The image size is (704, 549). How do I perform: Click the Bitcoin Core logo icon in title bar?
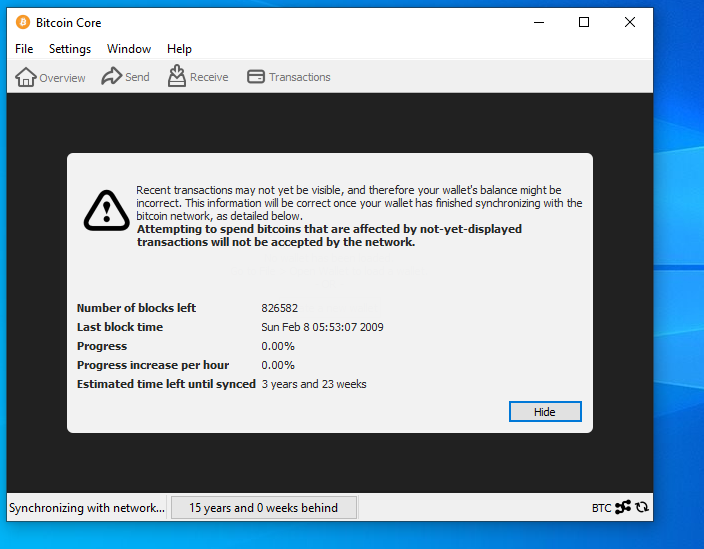click(22, 22)
